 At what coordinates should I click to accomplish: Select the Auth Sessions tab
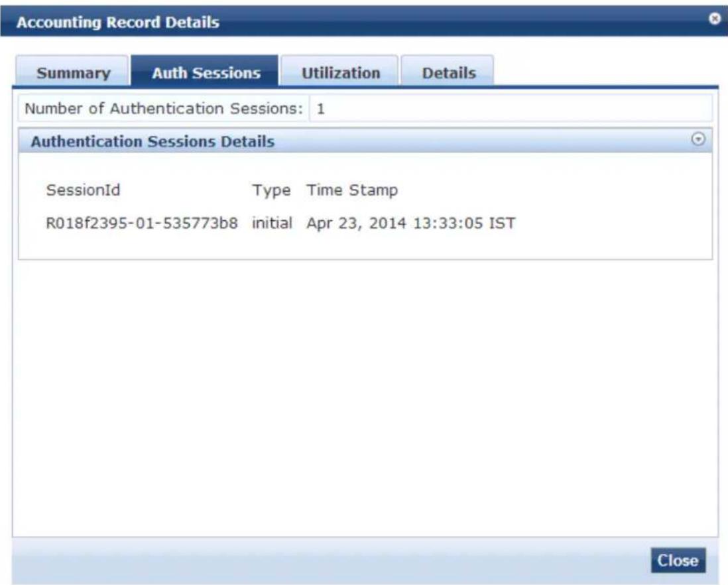tap(206, 72)
